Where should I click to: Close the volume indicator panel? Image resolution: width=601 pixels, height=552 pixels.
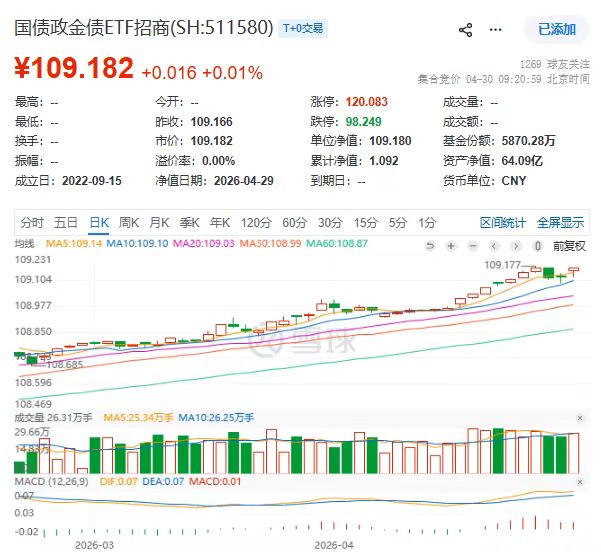click(x=581, y=418)
